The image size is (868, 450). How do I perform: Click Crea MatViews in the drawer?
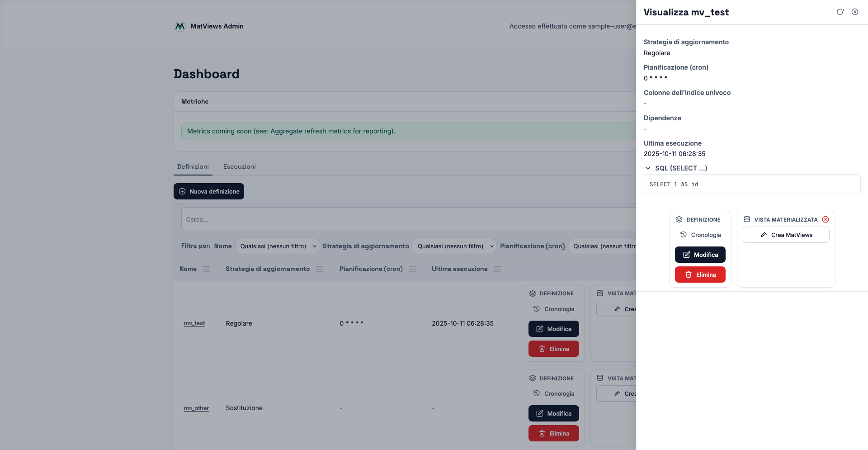786,235
